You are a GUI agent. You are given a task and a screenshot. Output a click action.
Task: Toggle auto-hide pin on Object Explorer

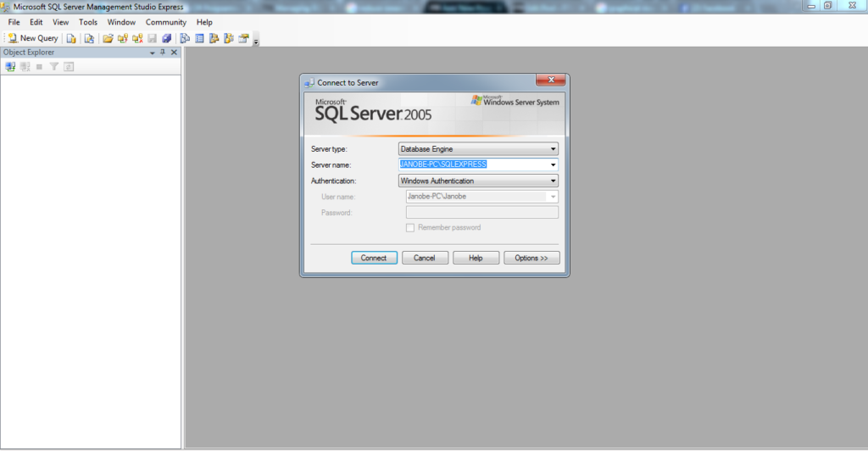point(163,53)
